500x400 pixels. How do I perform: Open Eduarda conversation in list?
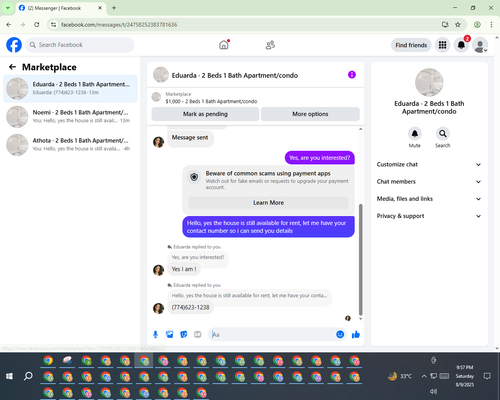point(70,88)
